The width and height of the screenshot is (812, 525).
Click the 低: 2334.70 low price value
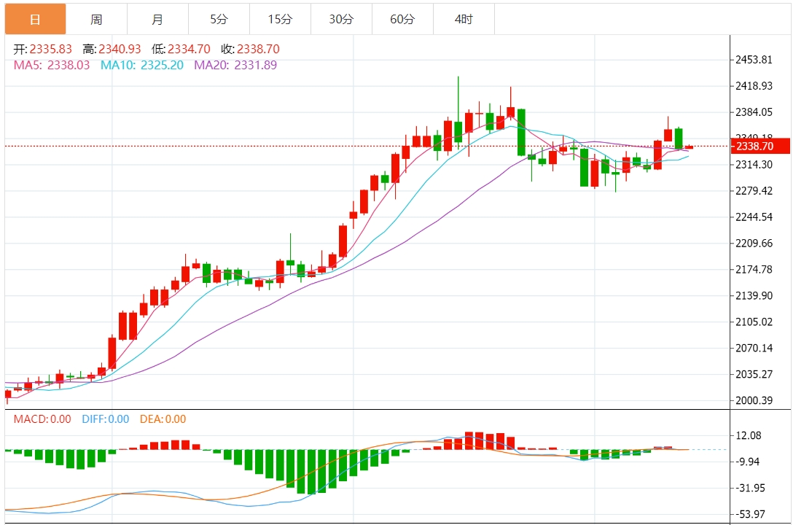click(181, 50)
